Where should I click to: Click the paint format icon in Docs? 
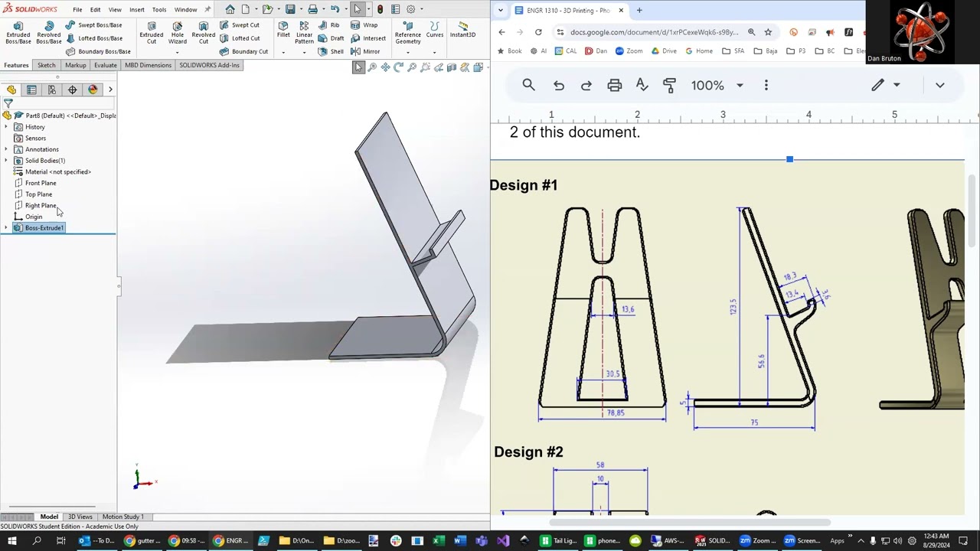click(669, 86)
